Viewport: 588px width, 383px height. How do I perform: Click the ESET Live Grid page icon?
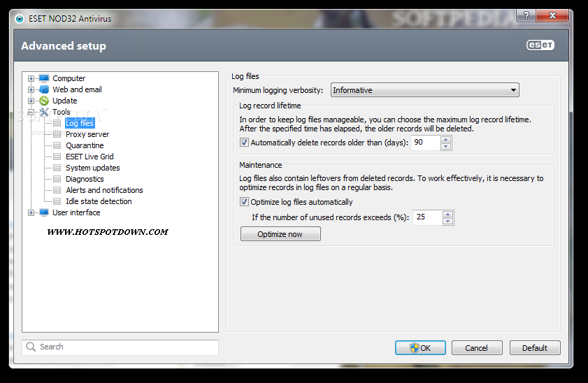(57, 157)
